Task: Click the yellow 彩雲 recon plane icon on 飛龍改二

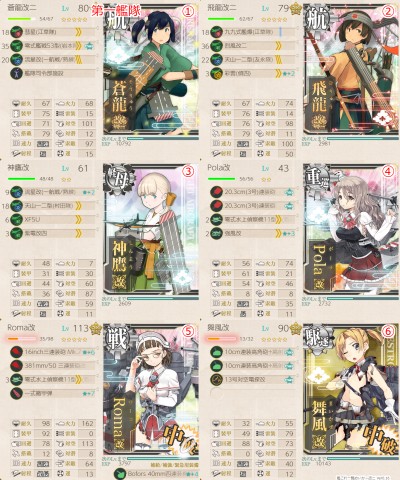Action: [x=216, y=73]
